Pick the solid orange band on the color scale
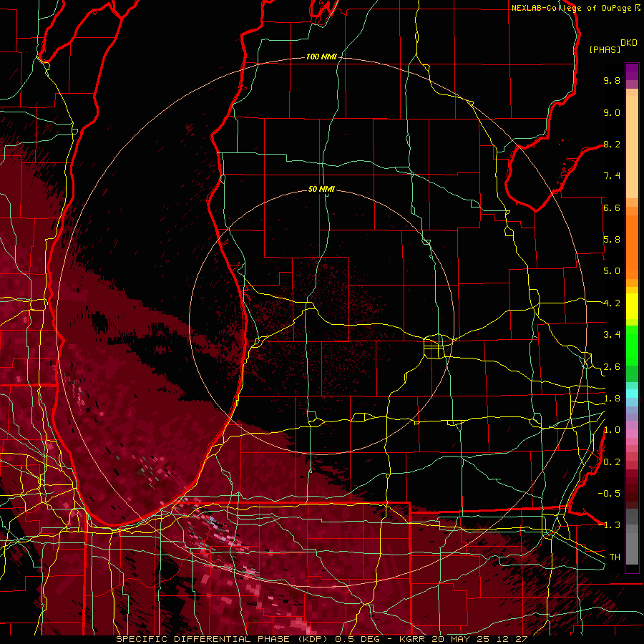This screenshot has height=644, width=644. [632, 248]
